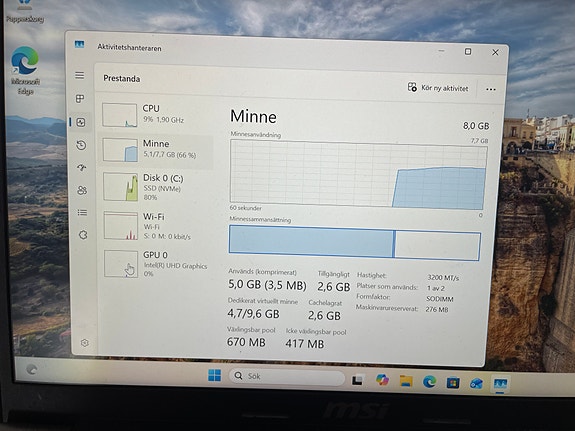This screenshot has width=575, height=431.
Task: Open Copilot icon on taskbar
Action: tap(382, 380)
